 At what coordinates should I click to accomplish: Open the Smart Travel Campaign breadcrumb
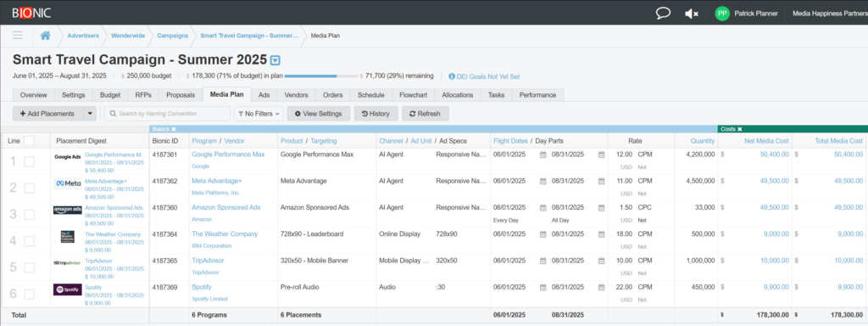click(249, 36)
